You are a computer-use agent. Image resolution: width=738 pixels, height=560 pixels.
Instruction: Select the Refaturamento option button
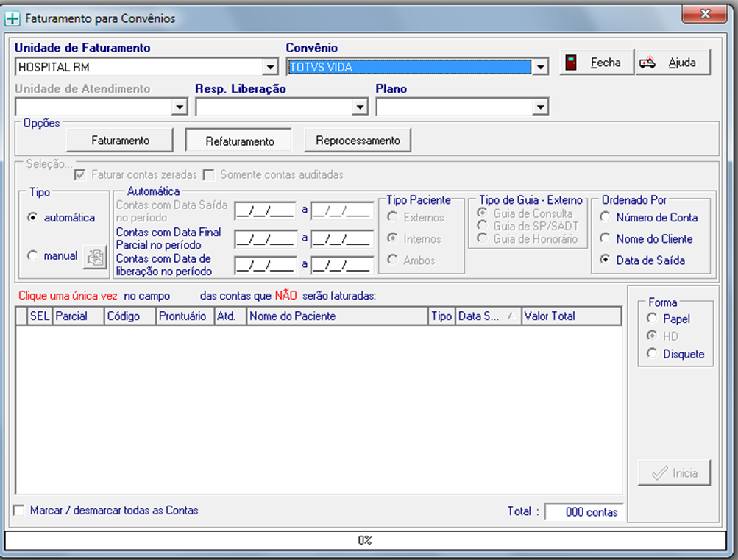238,141
